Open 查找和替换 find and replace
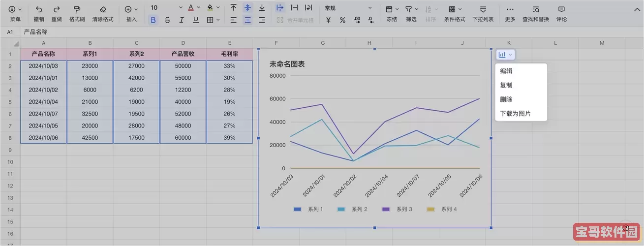This screenshot has width=644, height=246. tap(536, 14)
